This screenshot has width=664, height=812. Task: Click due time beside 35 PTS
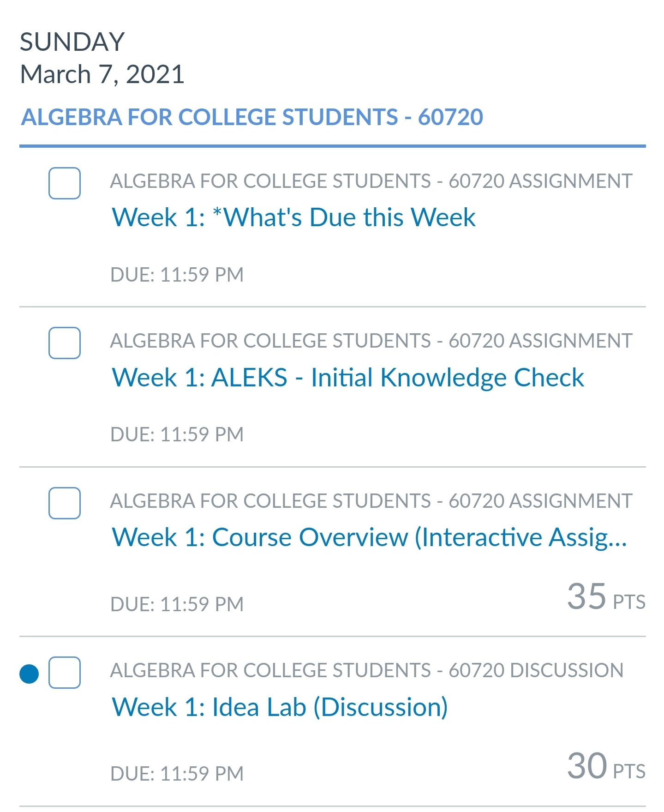point(177,604)
